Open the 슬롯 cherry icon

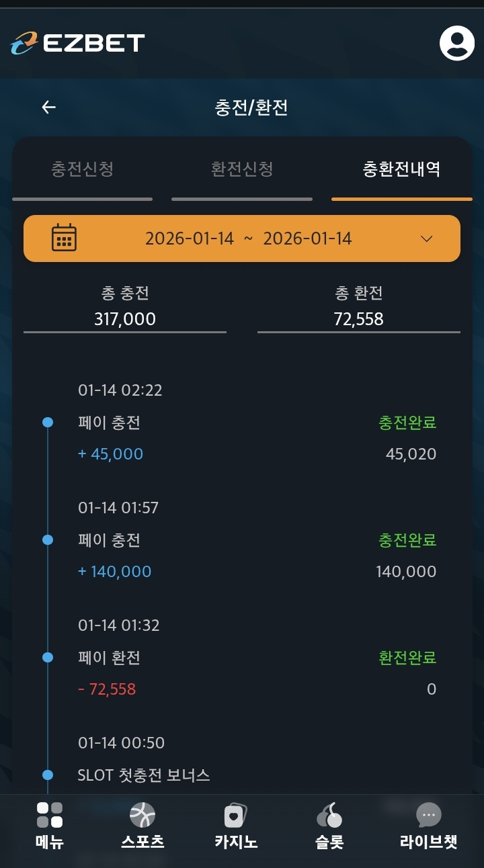(x=329, y=815)
